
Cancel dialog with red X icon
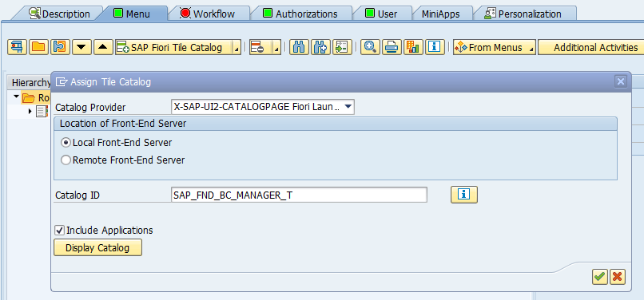tap(618, 277)
